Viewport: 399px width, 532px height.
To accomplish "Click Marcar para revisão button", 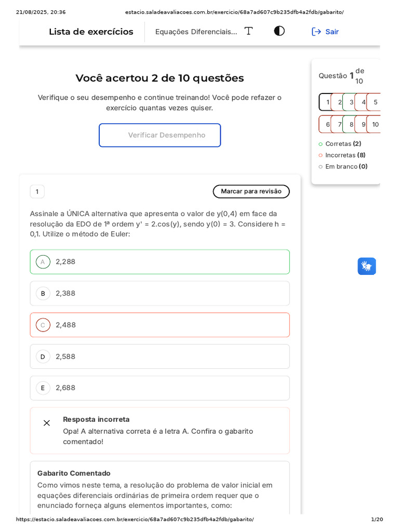I will pos(251,192).
